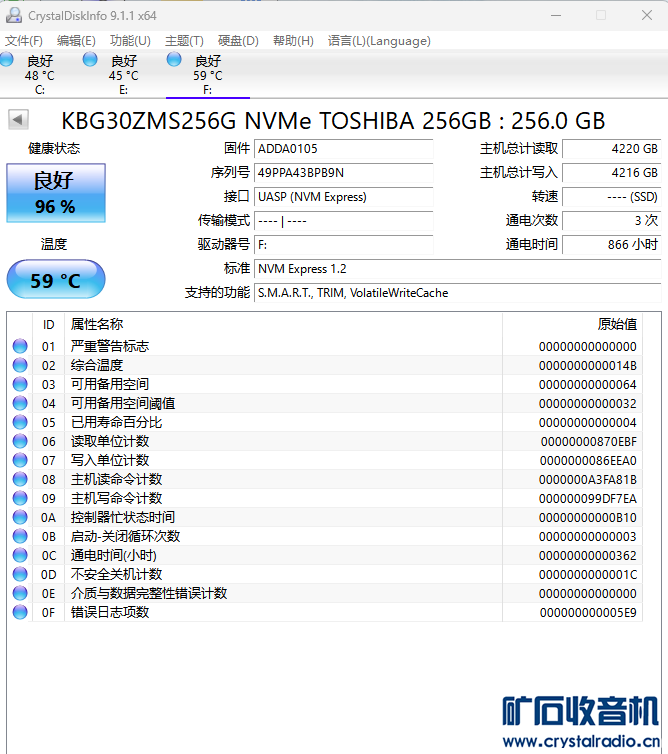The image size is (668, 754).
Task: Open the 语言(L)(Language) menu
Action: click(x=379, y=41)
